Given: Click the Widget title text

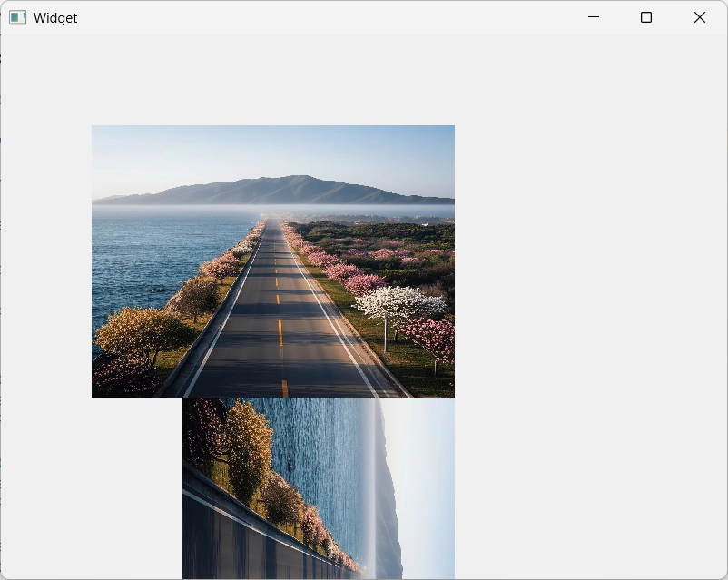Looking at the screenshot, I should point(55,18).
